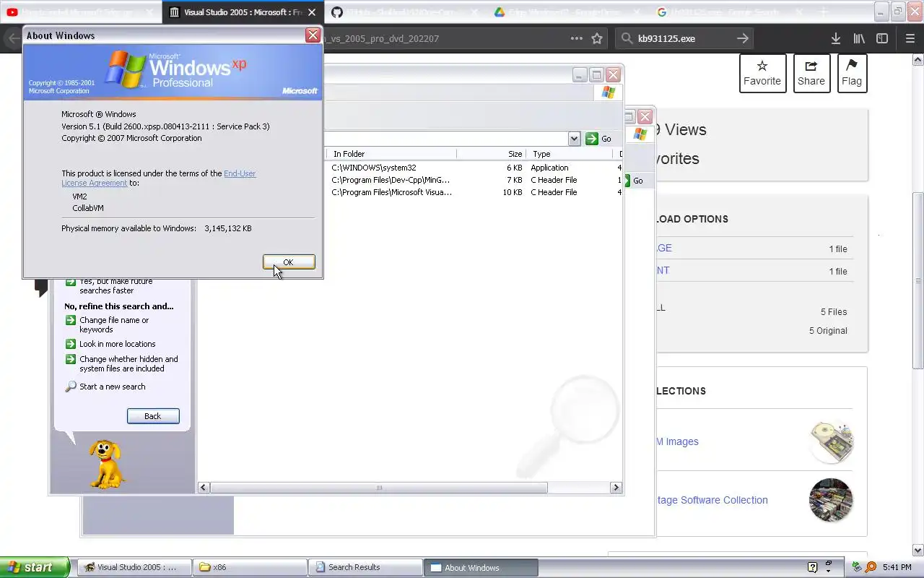Click the 10 KB size cell
The image size is (924, 578).
pos(512,192)
